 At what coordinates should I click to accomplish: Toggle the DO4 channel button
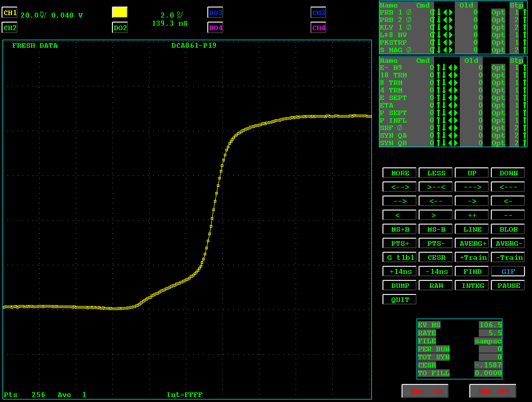[x=215, y=28]
